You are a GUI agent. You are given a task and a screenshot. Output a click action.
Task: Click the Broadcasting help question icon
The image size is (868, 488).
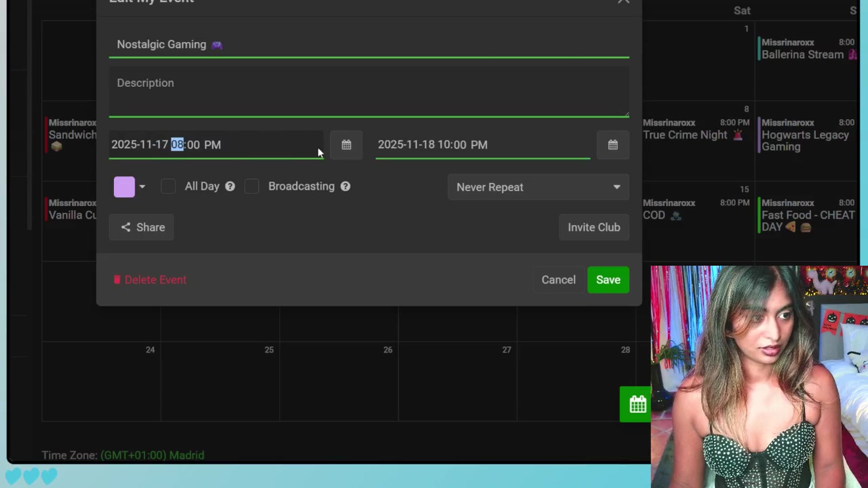click(345, 187)
